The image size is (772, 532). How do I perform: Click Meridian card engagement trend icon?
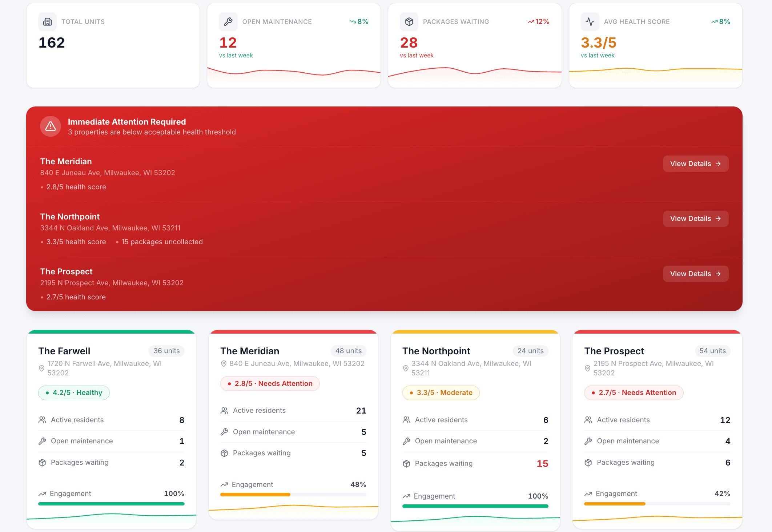click(x=225, y=485)
